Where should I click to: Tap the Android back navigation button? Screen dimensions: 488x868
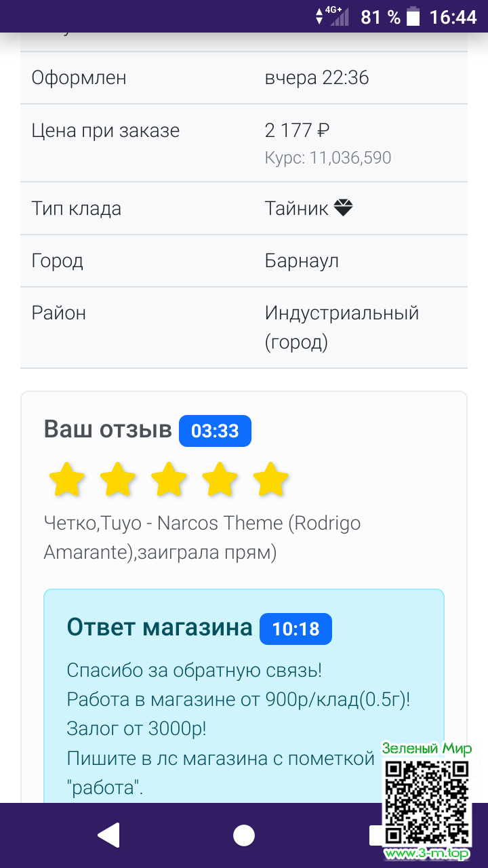(109, 835)
